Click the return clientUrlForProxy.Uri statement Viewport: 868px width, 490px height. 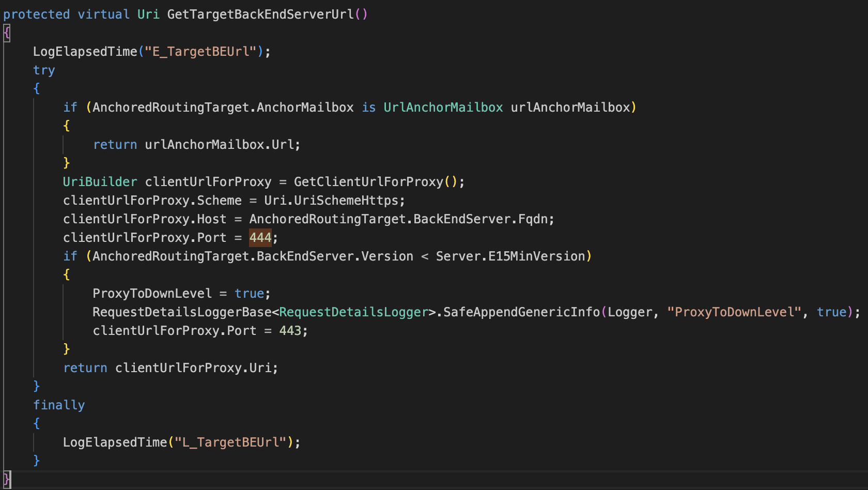[171, 368]
